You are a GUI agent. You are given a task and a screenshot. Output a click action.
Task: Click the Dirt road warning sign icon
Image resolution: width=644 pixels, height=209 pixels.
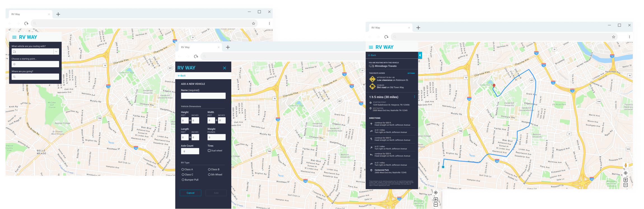coord(372,86)
